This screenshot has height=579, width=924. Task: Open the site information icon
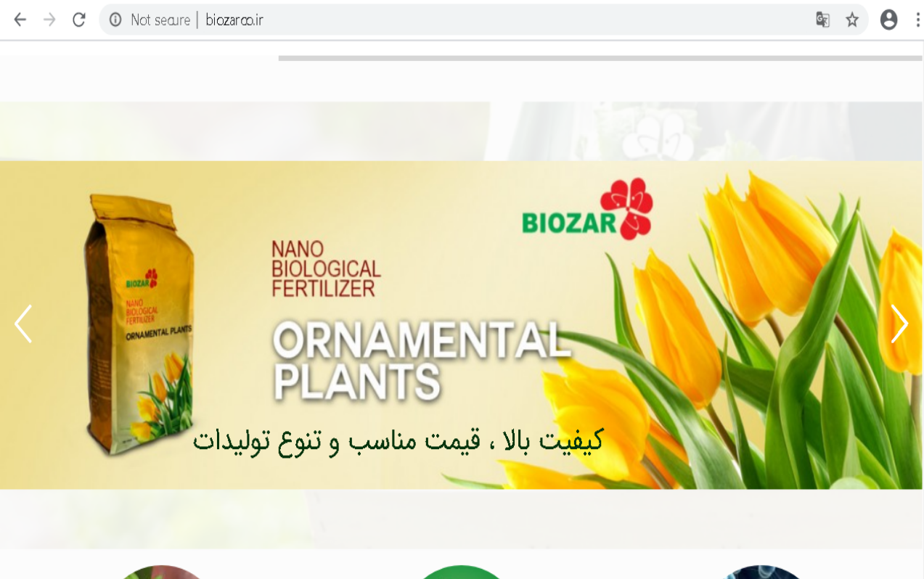click(115, 20)
